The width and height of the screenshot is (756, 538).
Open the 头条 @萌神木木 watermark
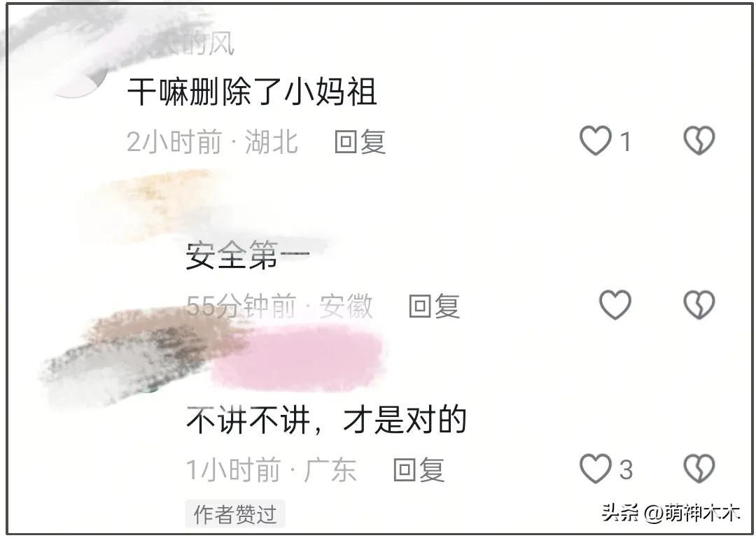tap(671, 512)
